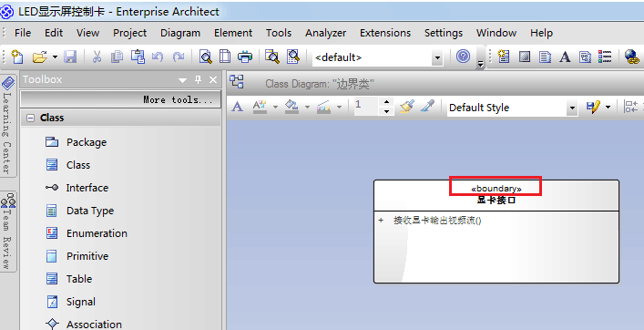Open the File menu
Viewport: 644px width, 330px height.
pyautogui.click(x=23, y=33)
